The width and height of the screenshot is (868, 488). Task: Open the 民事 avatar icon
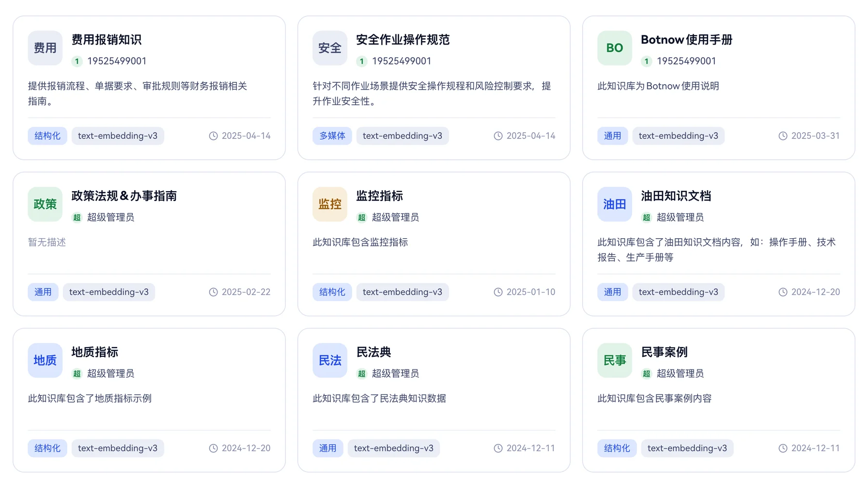615,361
